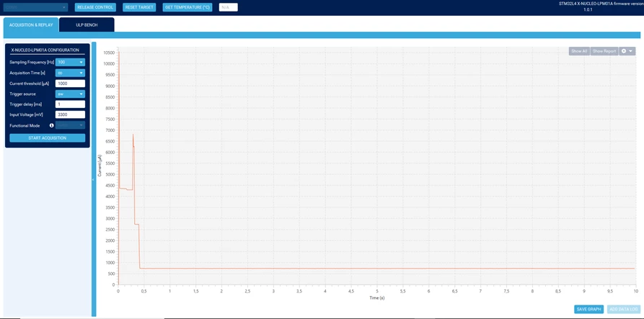The height and width of the screenshot is (319, 644).
Task: Collapse the configuration side panel arrow
Action: click(94, 179)
